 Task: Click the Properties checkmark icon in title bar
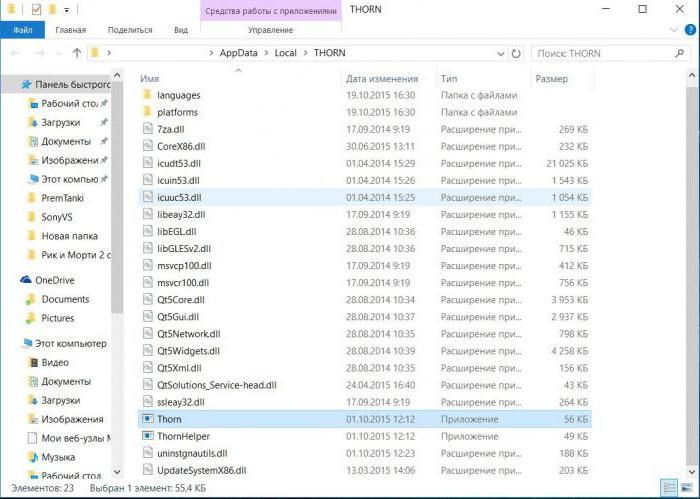(x=37, y=9)
